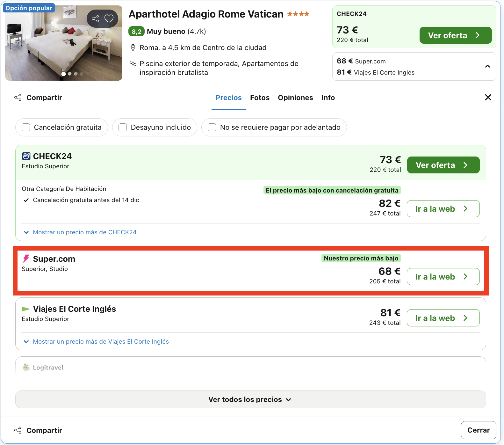The width and height of the screenshot is (504, 445).
Task: Click the 81 € Viajes El Corte Inglés summary
Action: click(376, 72)
